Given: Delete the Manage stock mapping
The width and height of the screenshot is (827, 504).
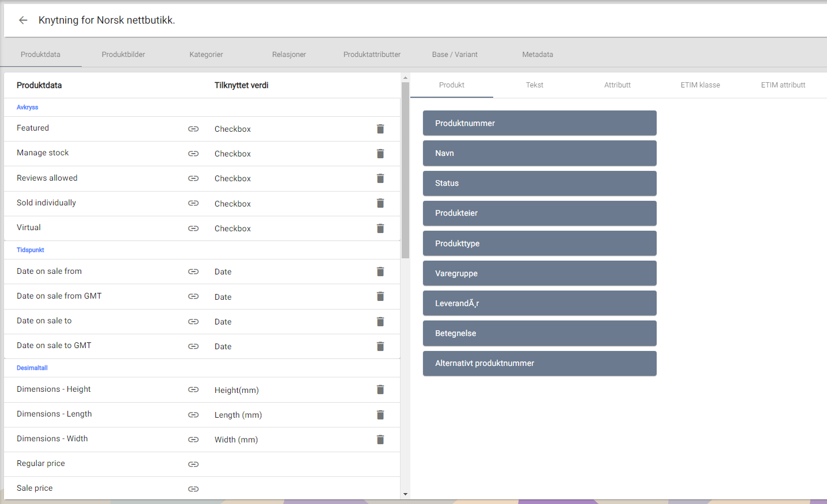Looking at the screenshot, I should pyautogui.click(x=380, y=154).
